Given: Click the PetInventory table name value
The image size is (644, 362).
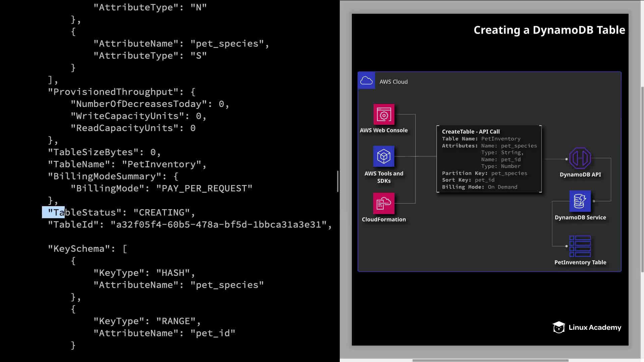Looking at the screenshot, I should pyautogui.click(x=161, y=164).
